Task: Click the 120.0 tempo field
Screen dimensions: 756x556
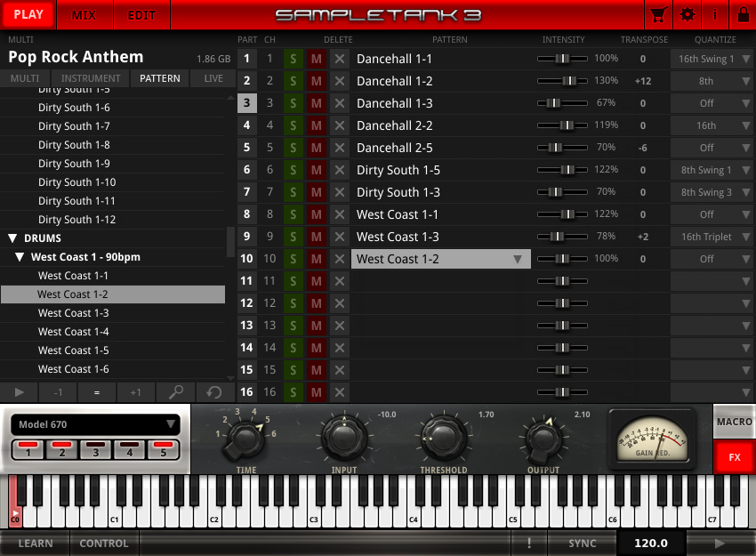Action: coord(651,543)
